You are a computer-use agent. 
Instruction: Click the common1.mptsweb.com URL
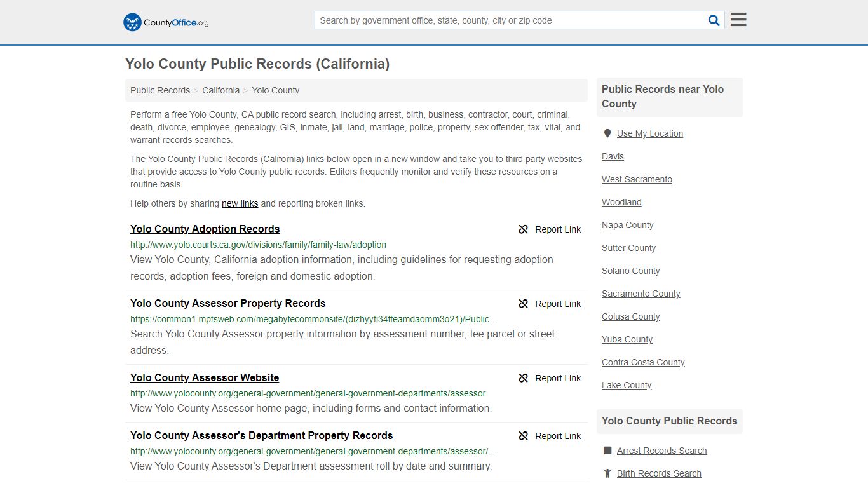pos(314,319)
